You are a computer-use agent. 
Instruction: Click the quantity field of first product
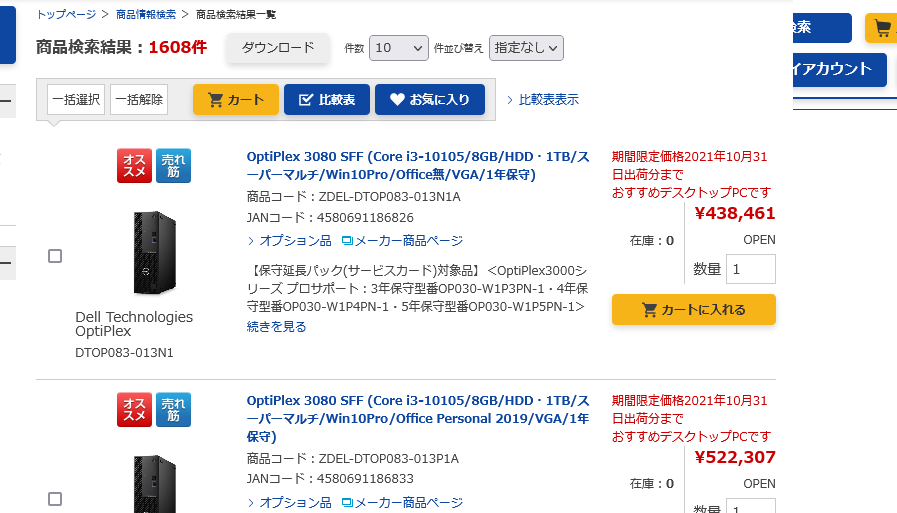[x=750, y=269]
